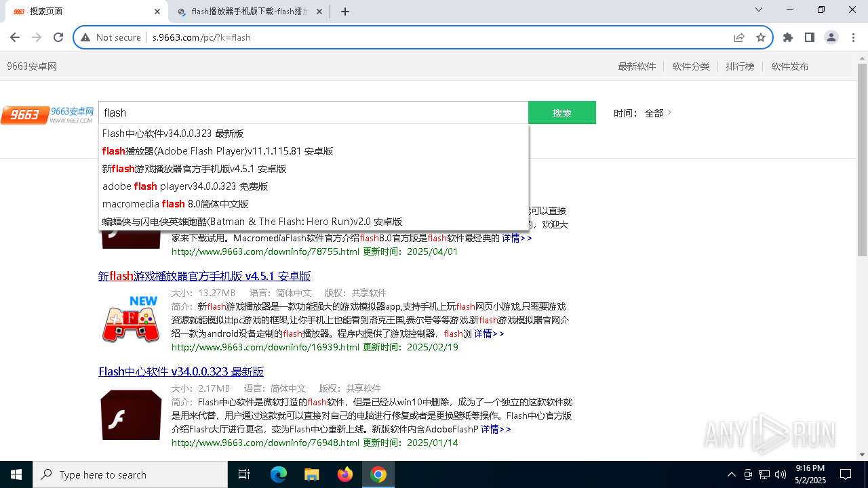Click the search box containing flash
The width and height of the screenshot is (868, 488).
(x=313, y=113)
